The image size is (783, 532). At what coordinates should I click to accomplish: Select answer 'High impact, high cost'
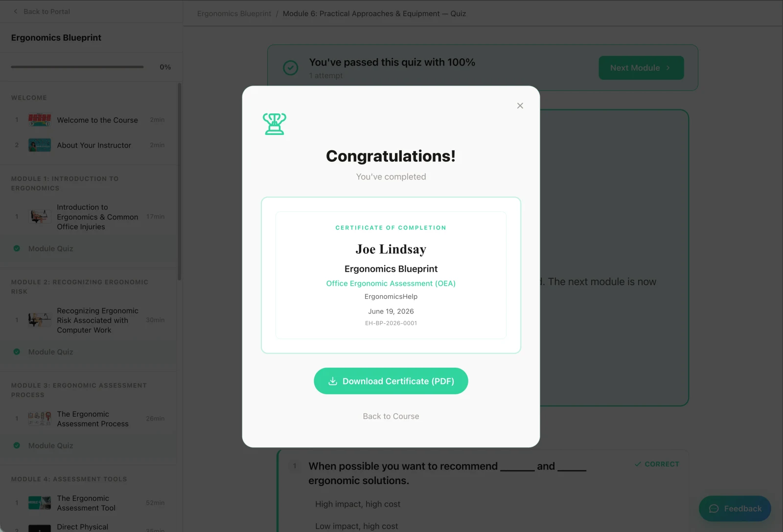click(358, 504)
